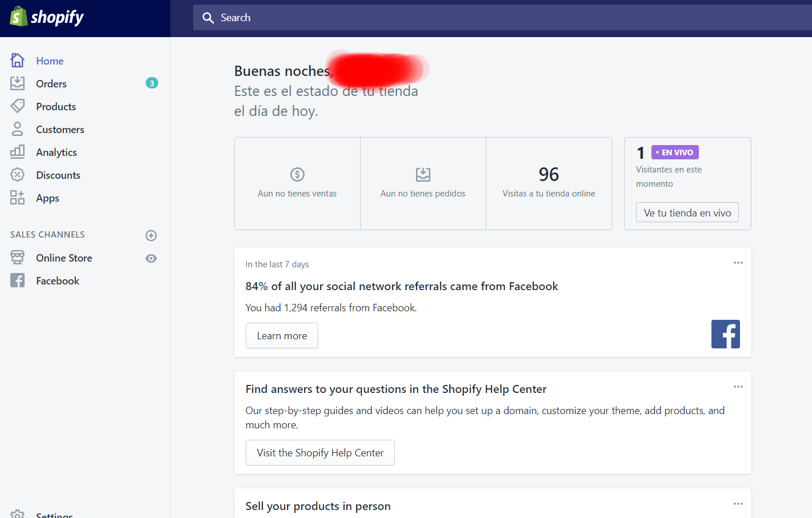View online store via eye icon
The width and height of the screenshot is (812, 518).
click(x=151, y=258)
